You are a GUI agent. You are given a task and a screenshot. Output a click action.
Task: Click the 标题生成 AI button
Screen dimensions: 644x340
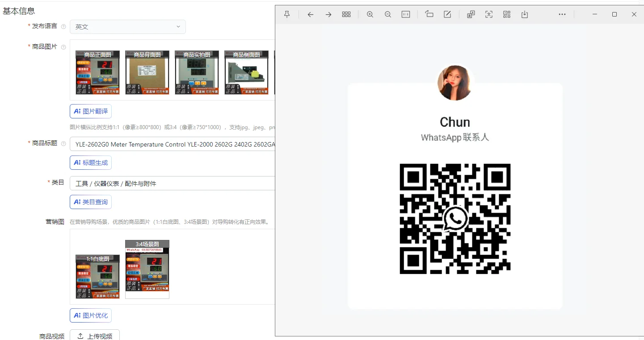tap(91, 163)
